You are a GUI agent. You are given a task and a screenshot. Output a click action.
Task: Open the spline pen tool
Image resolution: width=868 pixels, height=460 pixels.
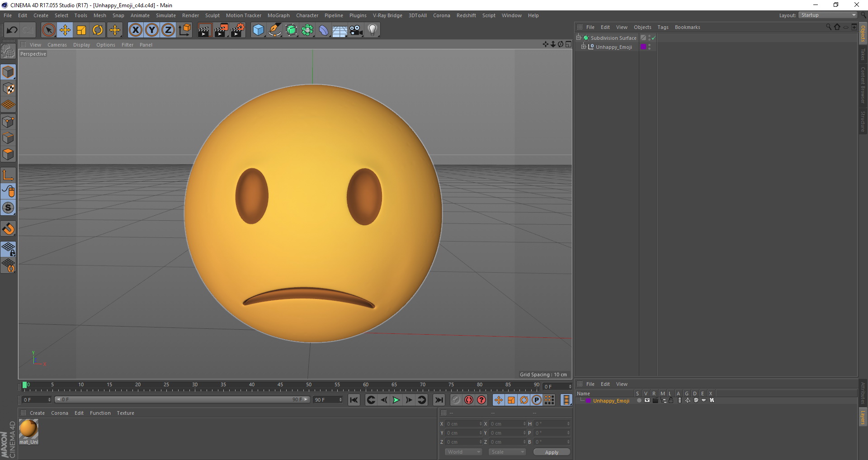tap(275, 30)
